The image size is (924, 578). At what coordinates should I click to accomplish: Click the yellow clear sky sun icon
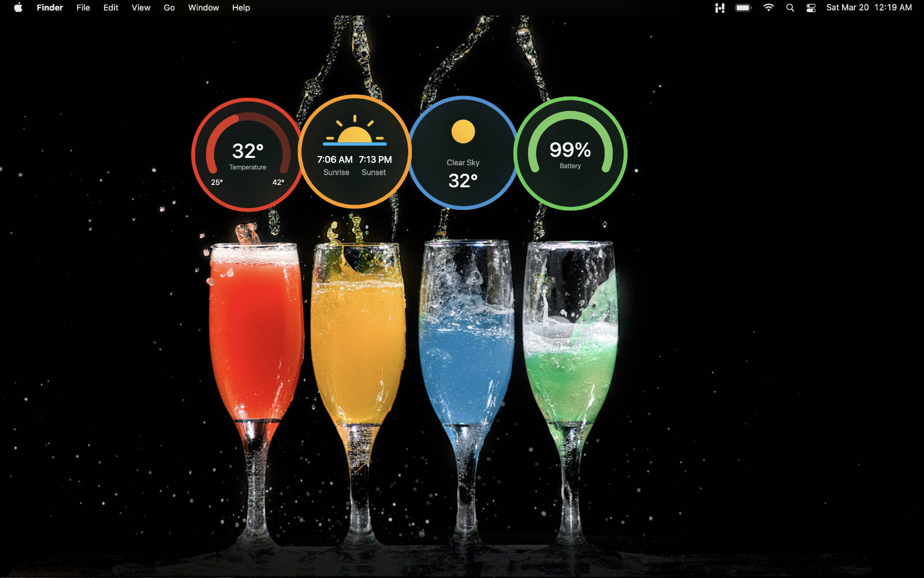pos(463,131)
